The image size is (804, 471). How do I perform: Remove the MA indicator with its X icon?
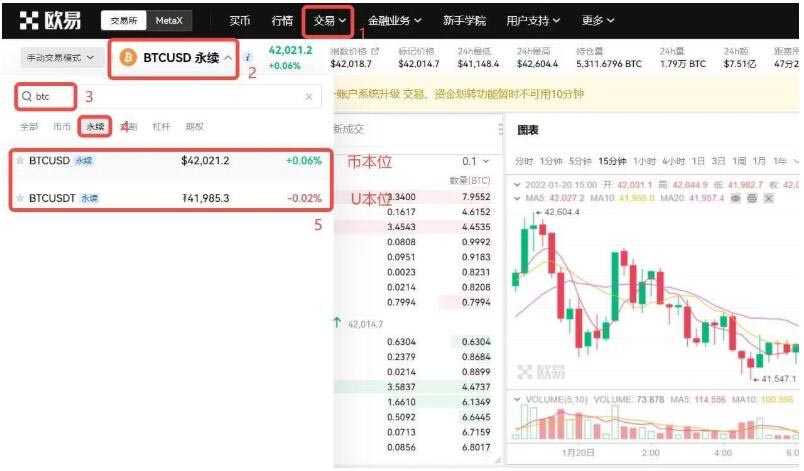(768, 198)
